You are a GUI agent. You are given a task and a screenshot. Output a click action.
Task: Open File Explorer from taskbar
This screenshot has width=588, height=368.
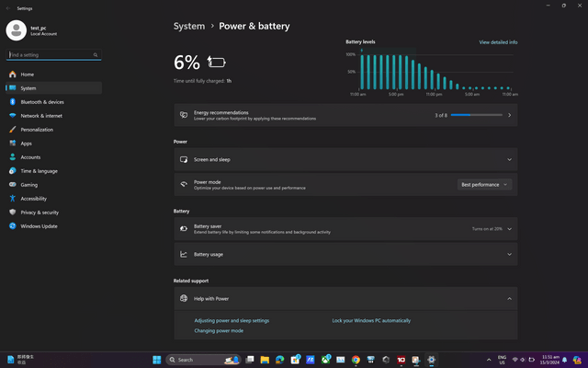(x=265, y=360)
